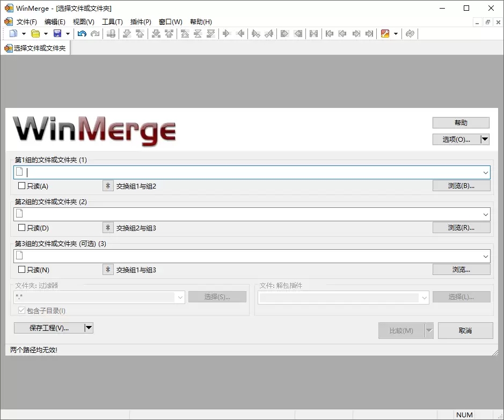Jump to Last difference toolbar icon
This screenshot has width=504, height=420.
(211, 33)
